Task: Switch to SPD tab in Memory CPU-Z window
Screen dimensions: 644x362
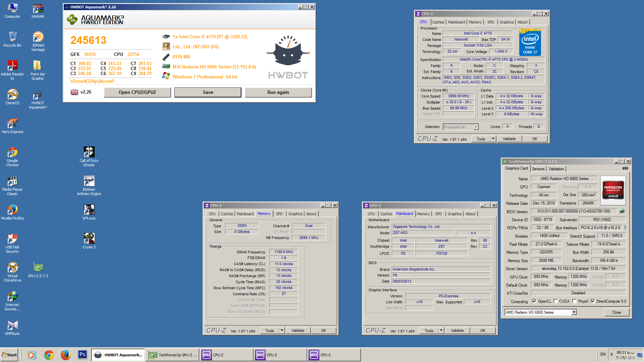Action: coord(279,214)
